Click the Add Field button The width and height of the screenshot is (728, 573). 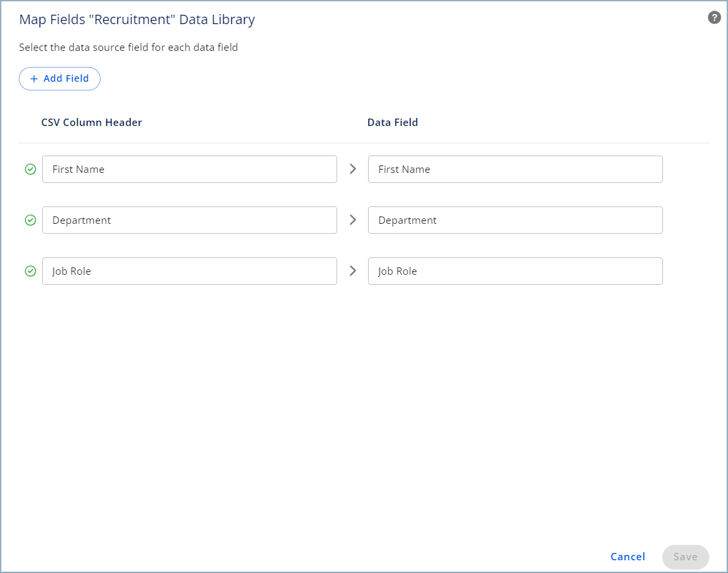coord(60,78)
